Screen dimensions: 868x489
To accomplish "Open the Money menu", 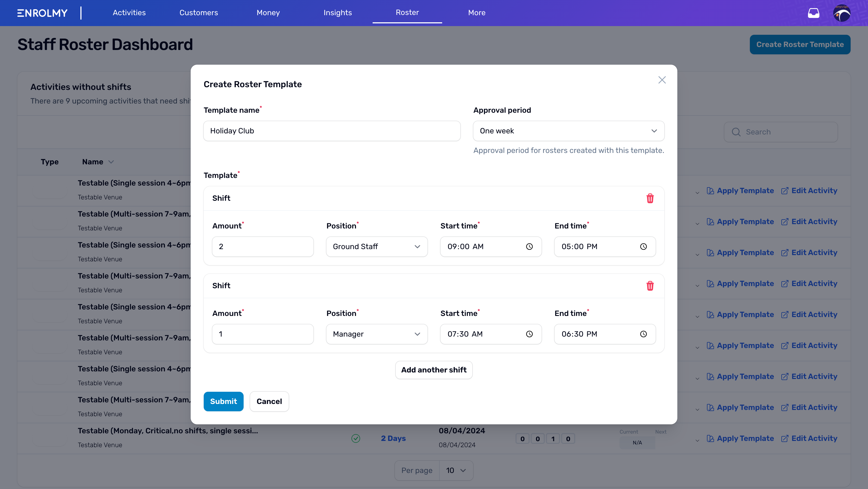I will [x=268, y=13].
